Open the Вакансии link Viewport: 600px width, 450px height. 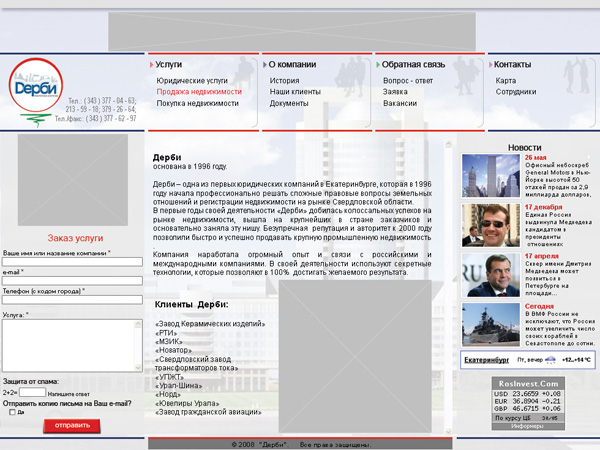point(400,103)
